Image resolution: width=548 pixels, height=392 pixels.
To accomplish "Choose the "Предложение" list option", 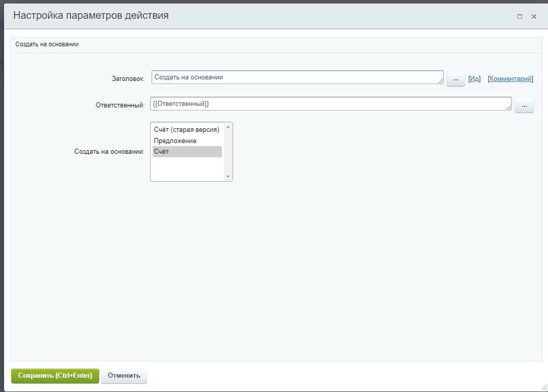I will tap(175, 141).
